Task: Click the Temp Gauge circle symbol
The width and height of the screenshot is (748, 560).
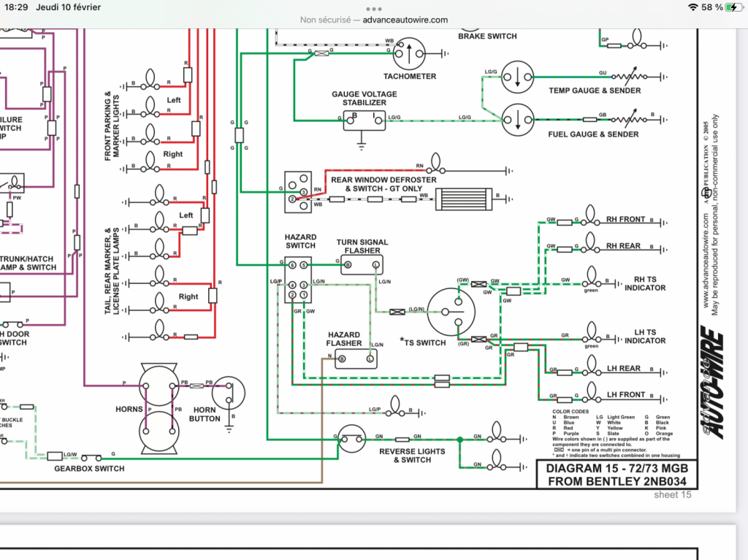Action: coord(518,77)
